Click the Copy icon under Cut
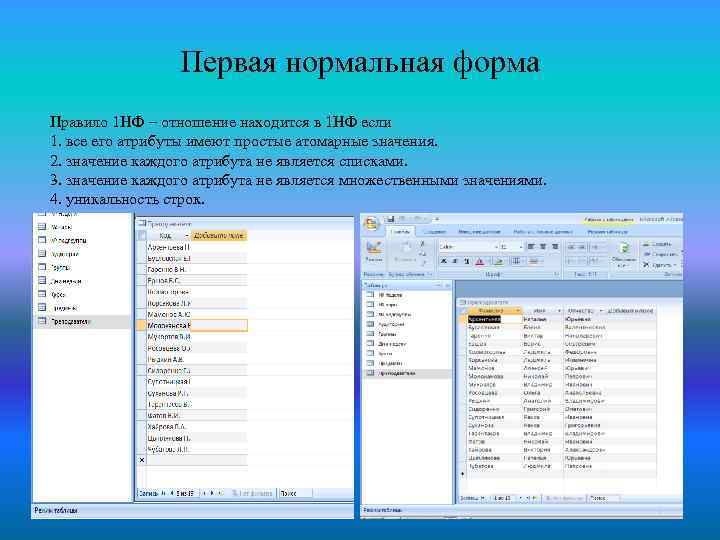Screen dimensions: 720x540 tap(423, 253)
